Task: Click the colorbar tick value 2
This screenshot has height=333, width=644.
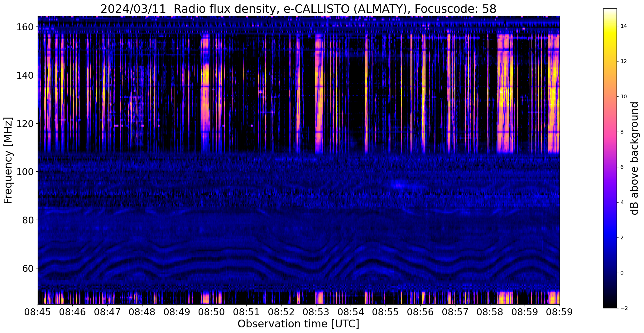Action: click(622, 238)
